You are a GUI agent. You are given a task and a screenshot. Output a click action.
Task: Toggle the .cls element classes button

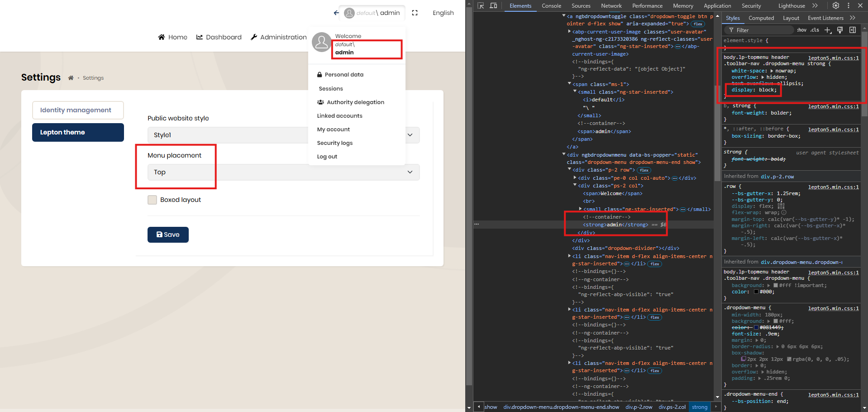[x=815, y=30]
